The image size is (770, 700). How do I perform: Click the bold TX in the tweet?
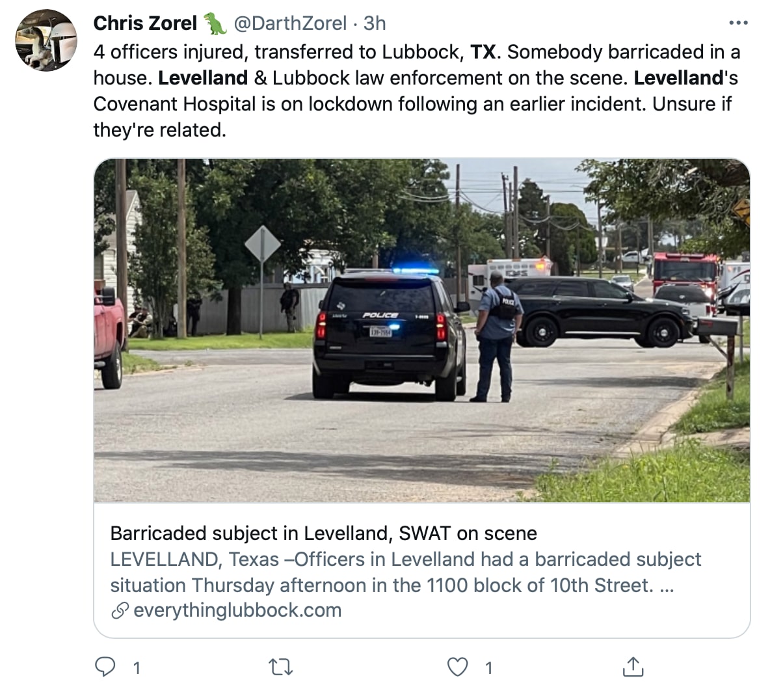click(x=483, y=52)
